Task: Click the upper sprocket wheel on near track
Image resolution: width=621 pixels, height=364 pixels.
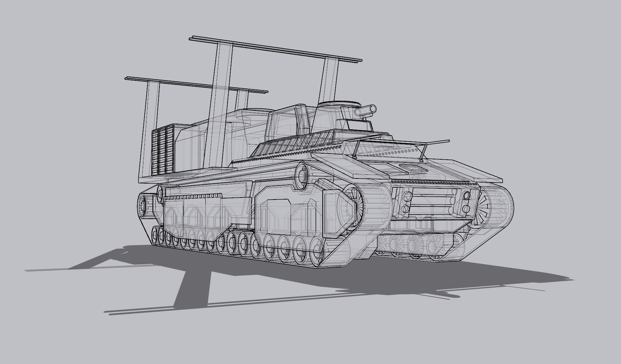Action: click(x=302, y=174)
